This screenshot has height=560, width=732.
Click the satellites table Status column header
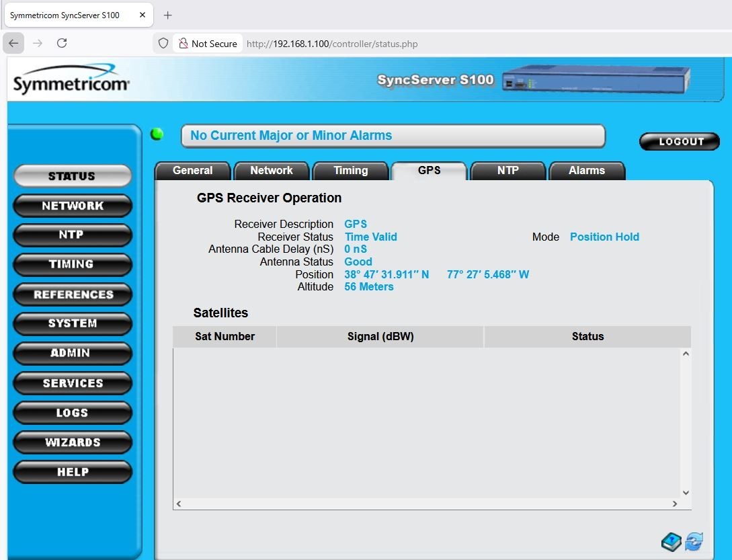pyautogui.click(x=587, y=336)
